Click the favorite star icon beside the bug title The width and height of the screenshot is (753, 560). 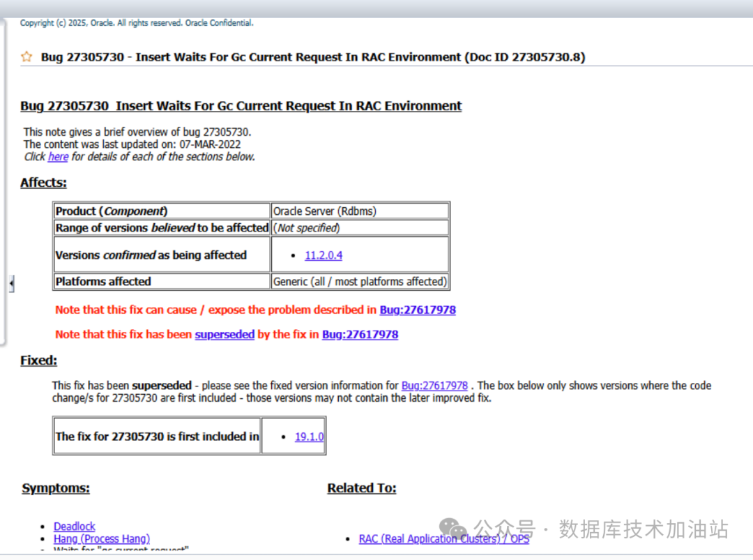click(26, 56)
